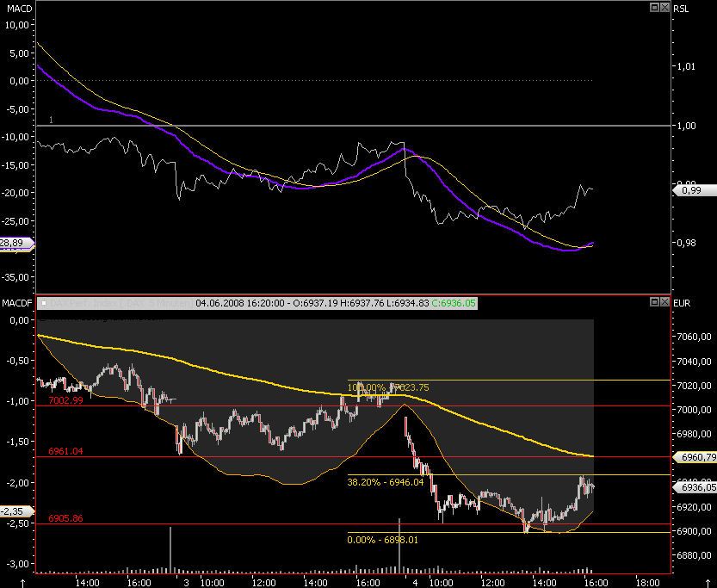Select the 100.00% Fibonacci label at 7023.75
Viewport: 717px width, 588px height.
coord(388,387)
